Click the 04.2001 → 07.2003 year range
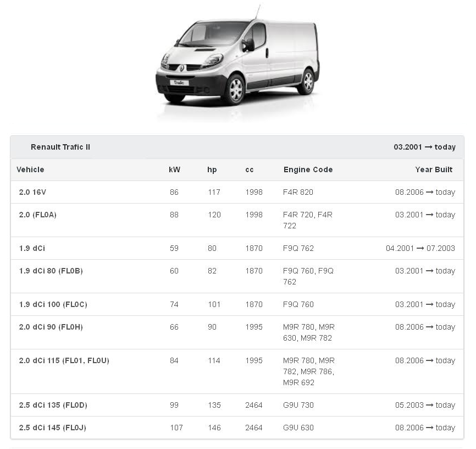 coord(420,248)
